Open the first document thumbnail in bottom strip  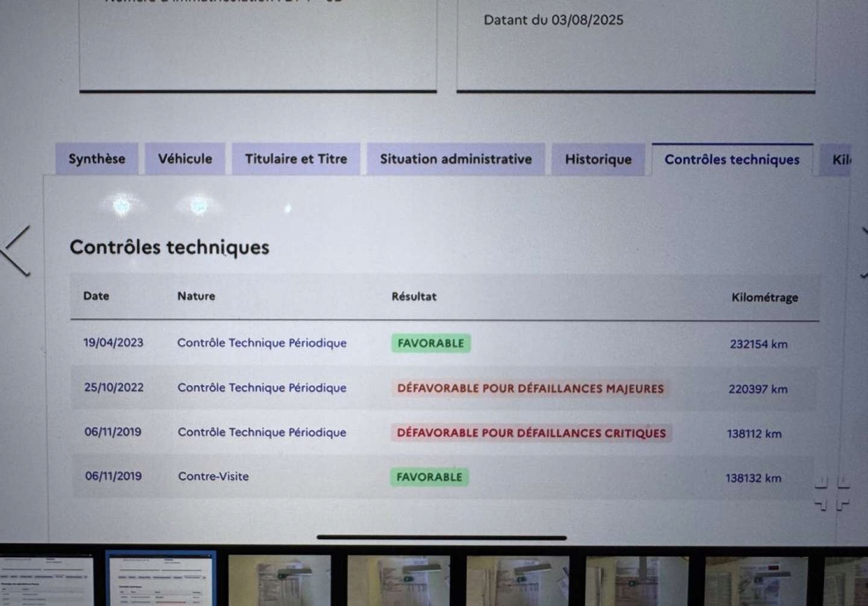click(47, 580)
